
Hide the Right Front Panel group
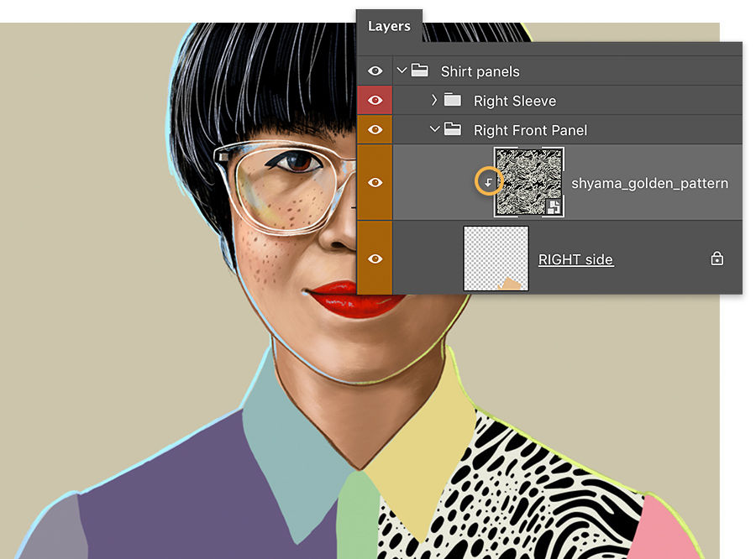[375, 129]
